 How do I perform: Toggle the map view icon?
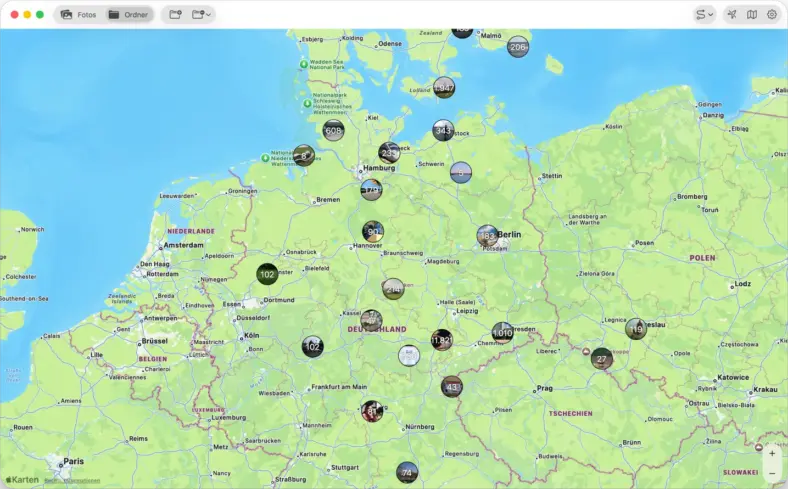coord(752,15)
